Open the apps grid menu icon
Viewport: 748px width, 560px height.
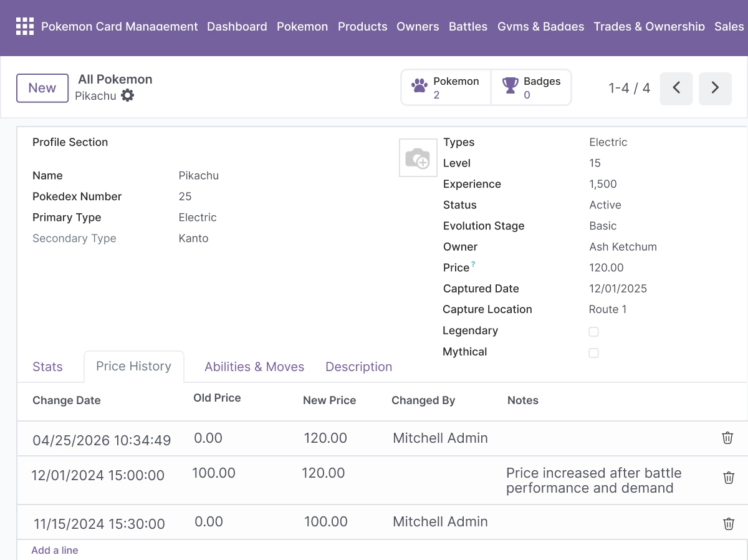[x=25, y=26]
